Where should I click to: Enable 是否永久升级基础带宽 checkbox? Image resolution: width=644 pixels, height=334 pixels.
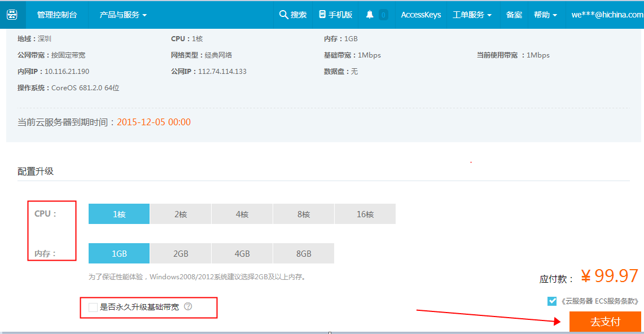tap(93, 307)
